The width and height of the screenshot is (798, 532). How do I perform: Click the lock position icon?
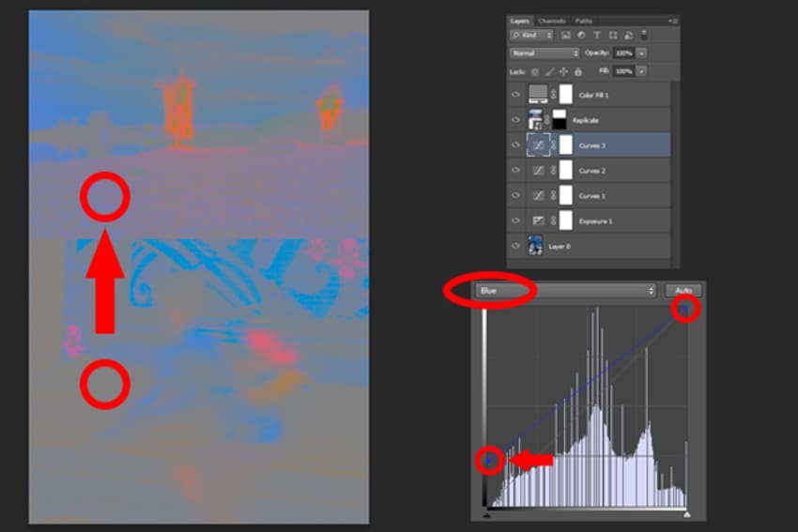(563, 71)
